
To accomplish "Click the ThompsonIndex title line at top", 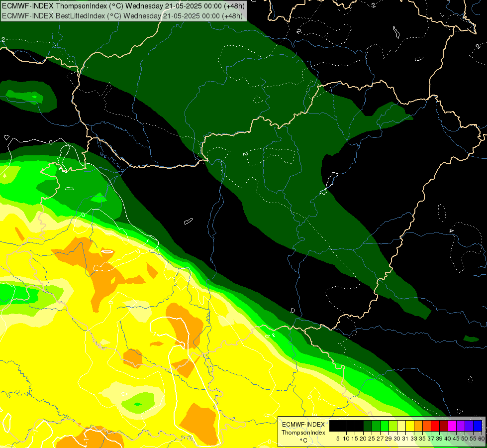I will (x=123, y=5).
